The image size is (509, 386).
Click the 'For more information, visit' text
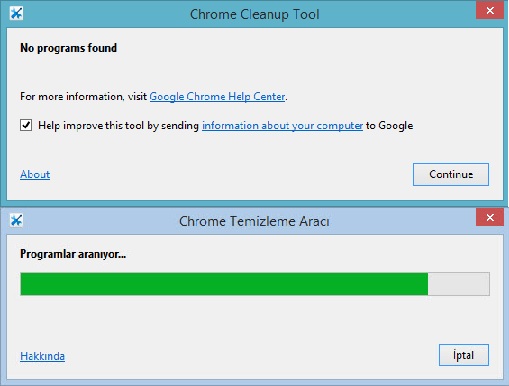click(x=83, y=97)
